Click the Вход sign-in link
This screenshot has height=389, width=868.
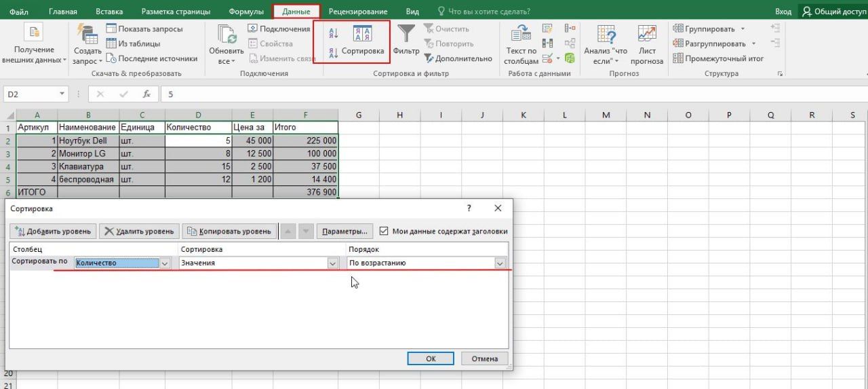pyautogui.click(x=783, y=12)
